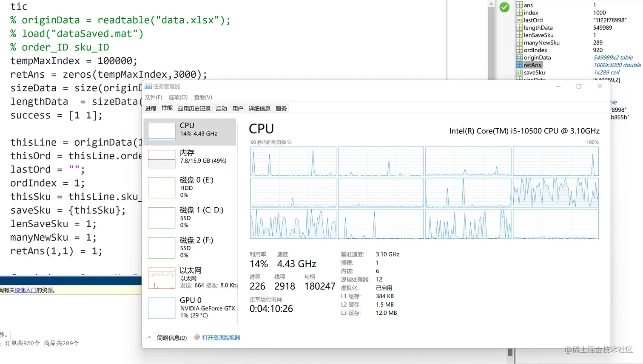Click the ordIndex value 920
This screenshot has width=643, height=364.
(598, 50)
